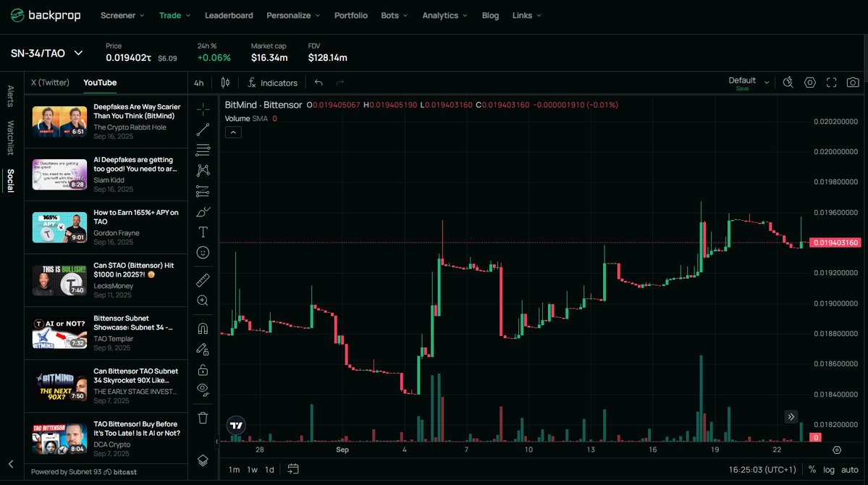Toggle magnet mode for drawings
The height and width of the screenshot is (485, 868).
203,329
